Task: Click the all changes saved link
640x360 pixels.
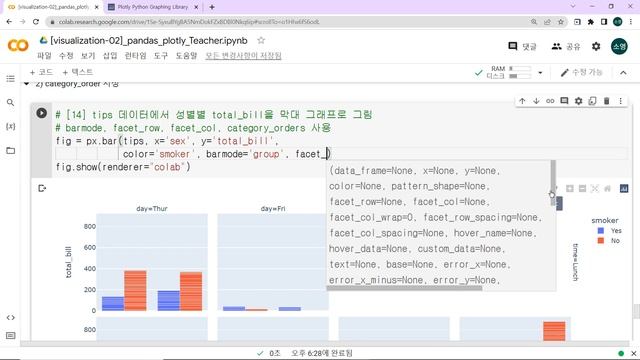Action: tap(243, 56)
